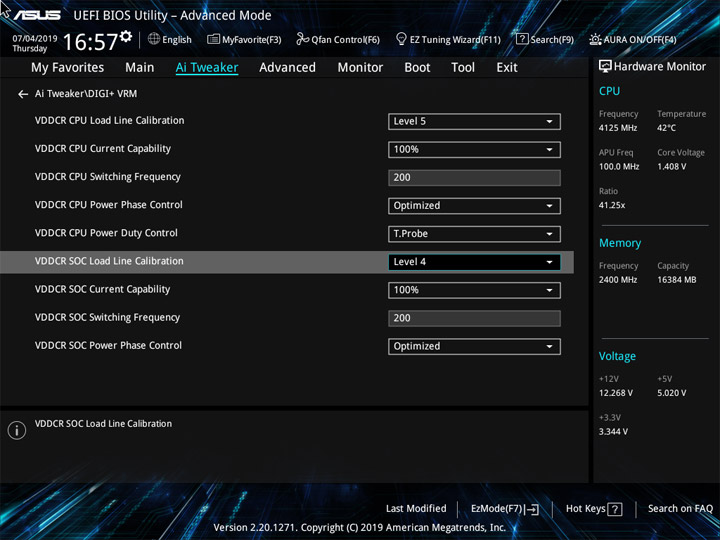The image size is (720, 540).
Task: Switch to EzMode(F7)
Action: click(x=505, y=509)
